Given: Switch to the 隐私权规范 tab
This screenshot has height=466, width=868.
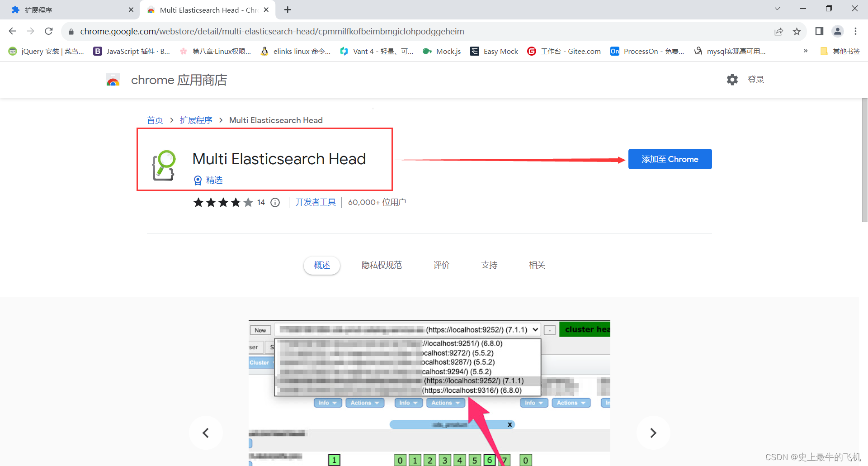Looking at the screenshot, I should point(382,265).
